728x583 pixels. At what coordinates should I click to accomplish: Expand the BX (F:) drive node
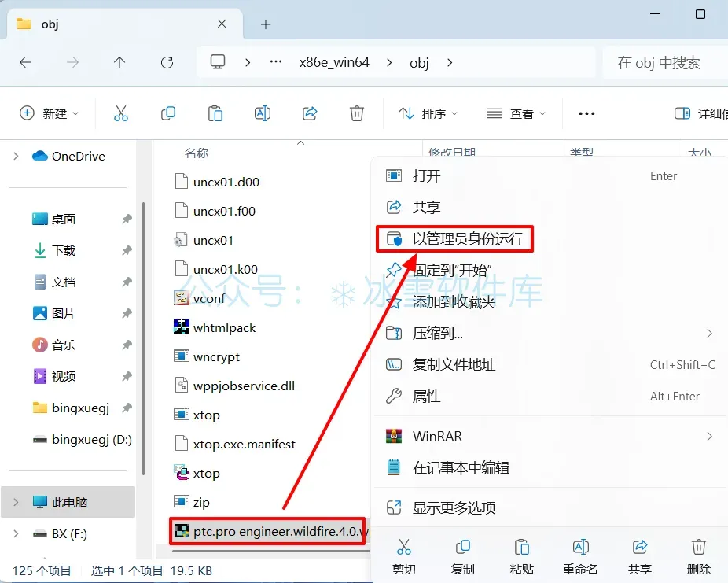coord(16,533)
